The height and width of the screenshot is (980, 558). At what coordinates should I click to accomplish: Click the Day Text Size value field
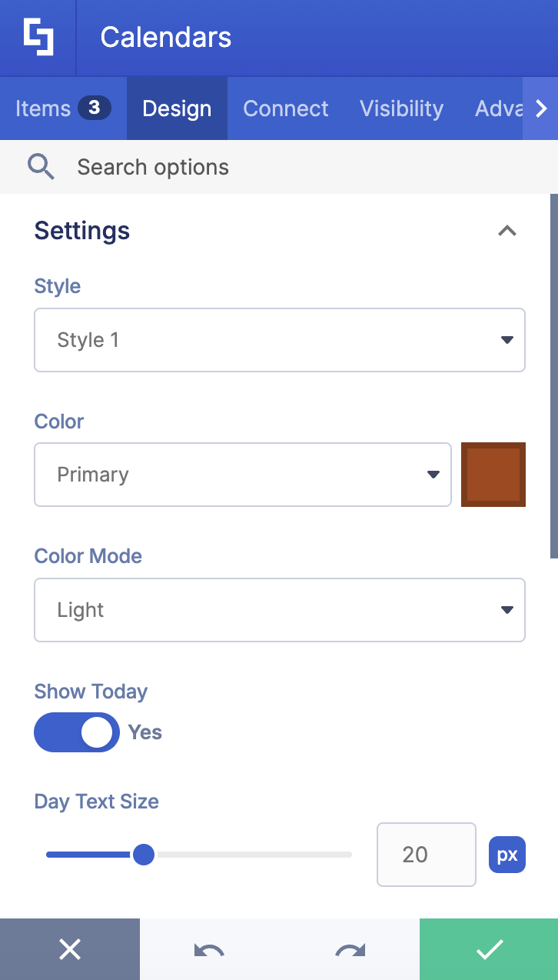426,854
